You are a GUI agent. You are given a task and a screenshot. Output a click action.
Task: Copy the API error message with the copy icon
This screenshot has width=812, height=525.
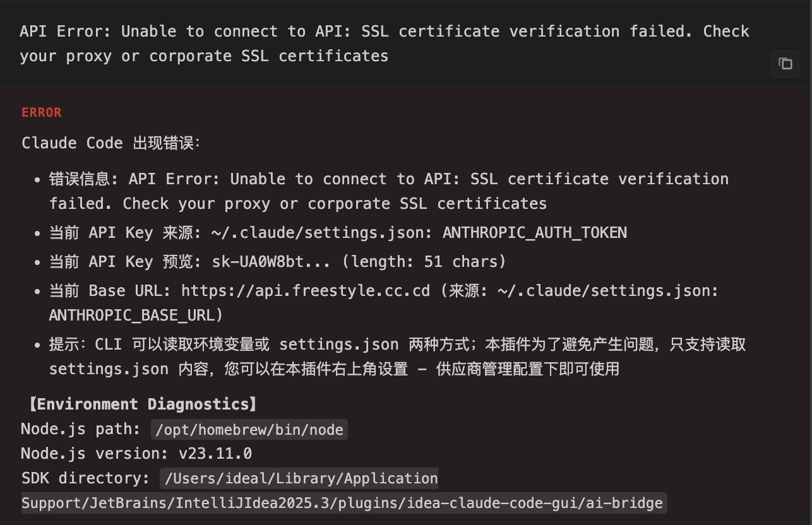tap(785, 64)
